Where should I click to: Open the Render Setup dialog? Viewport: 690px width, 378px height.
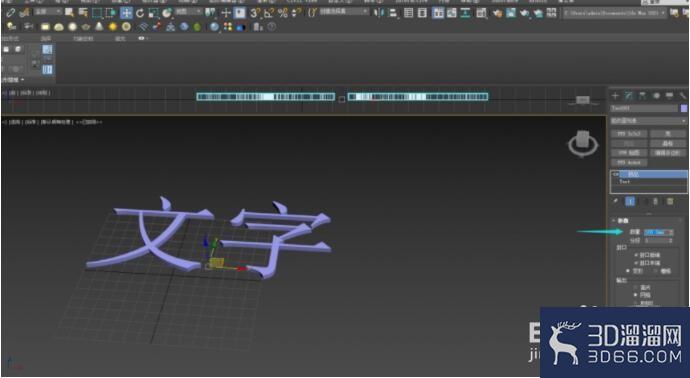click(497, 13)
